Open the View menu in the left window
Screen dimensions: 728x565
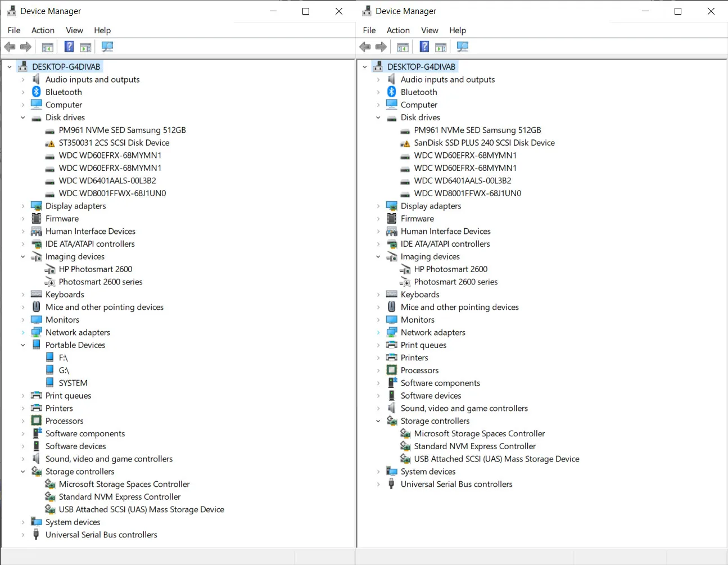74,30
